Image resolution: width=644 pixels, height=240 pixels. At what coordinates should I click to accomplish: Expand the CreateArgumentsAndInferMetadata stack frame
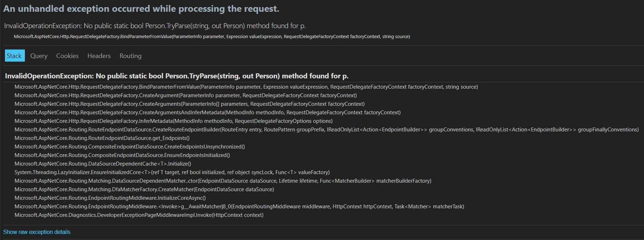click(x=208, y=113)
